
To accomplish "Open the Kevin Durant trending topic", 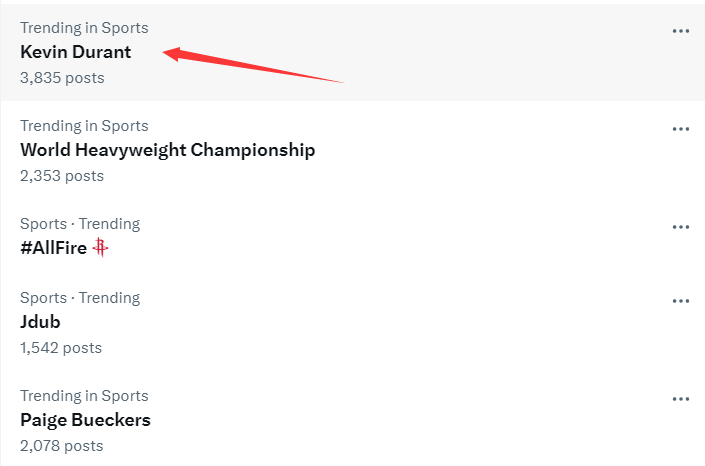I will pos(76,52).
